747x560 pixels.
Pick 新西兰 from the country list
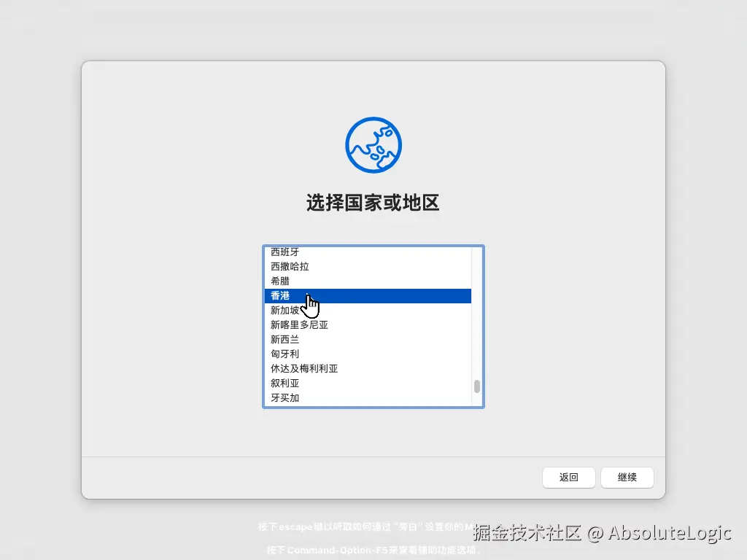(x=368, y=340)
